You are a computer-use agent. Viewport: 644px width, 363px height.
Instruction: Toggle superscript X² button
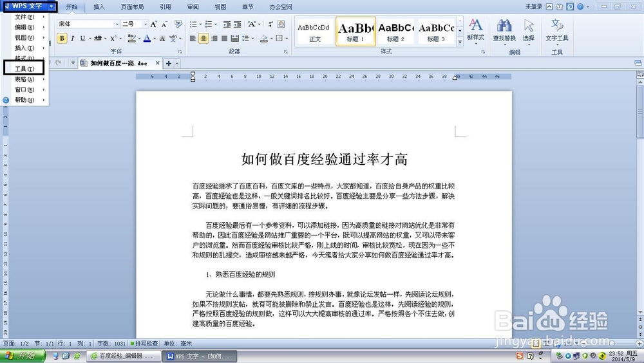[113, 38]
